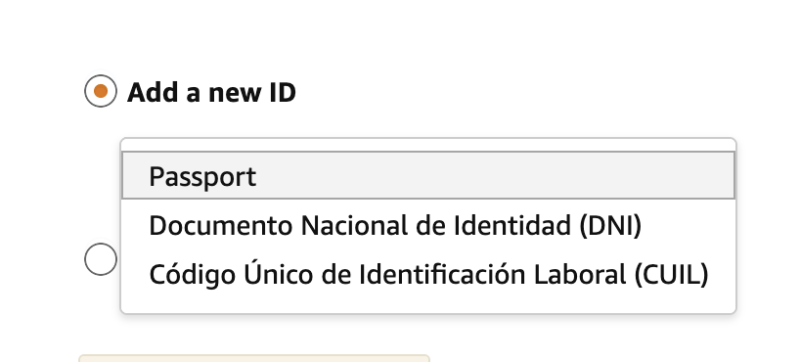Choose Documento Nacional de Identidad (DNI)

coord(428,224)
